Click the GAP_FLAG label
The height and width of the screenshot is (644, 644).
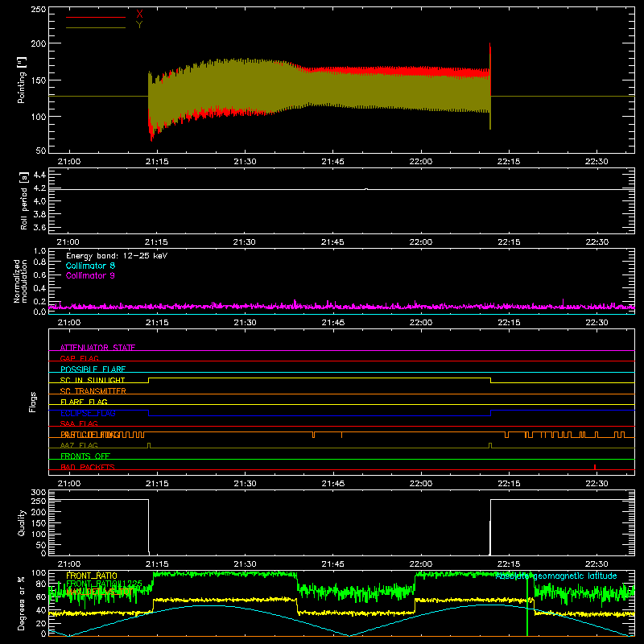point(79,358)
